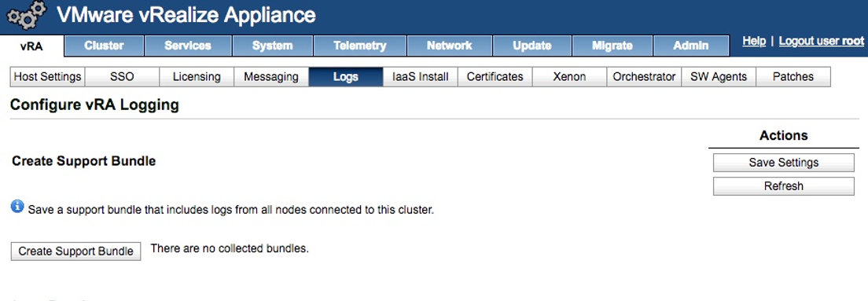The height and width of the screenshot is (301, 868).
Task: Open the Update tab
Action: (532, 46)
